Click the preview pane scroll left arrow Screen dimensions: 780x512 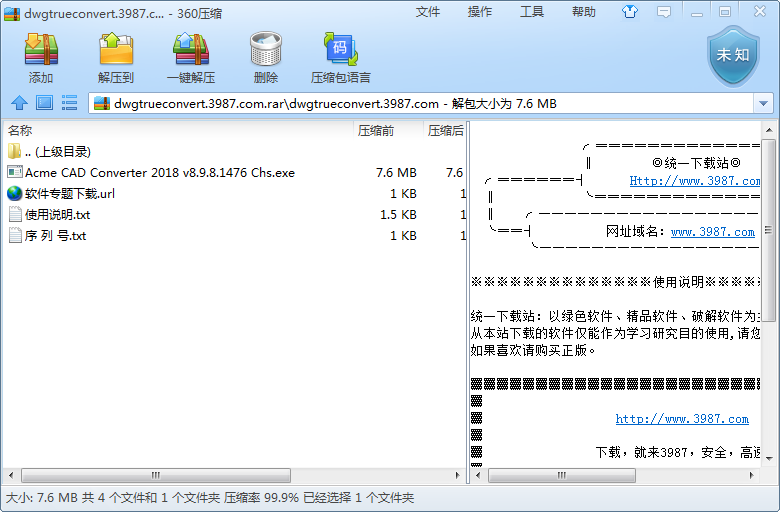tap(478, 475)
